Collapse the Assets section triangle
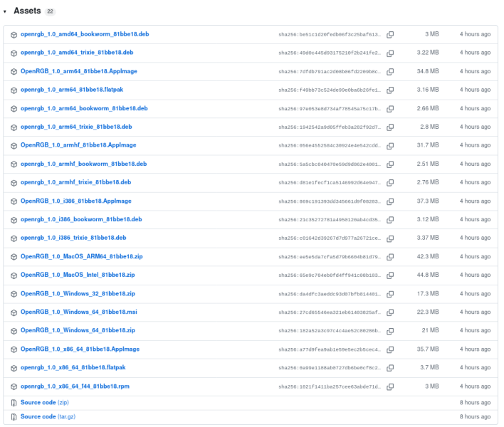This screenshot has height=427, width=504. [x=5, y=11]
